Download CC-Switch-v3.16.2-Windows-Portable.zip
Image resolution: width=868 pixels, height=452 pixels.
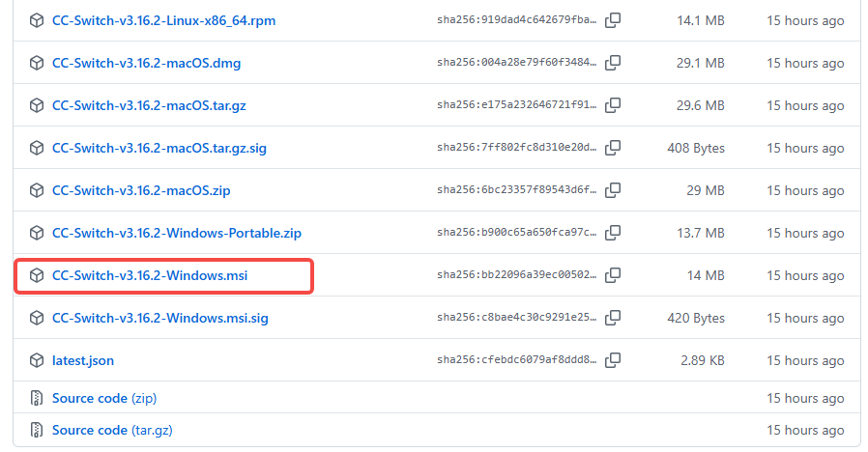pyautogui.click(x=177, y=233)
